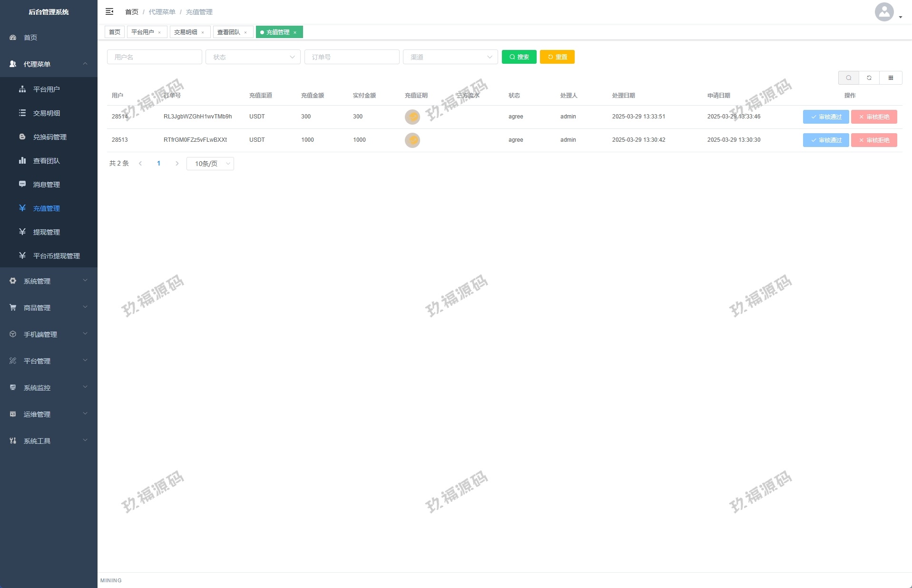Open the 状态 dropdown filter
The image size is (912, 588).
pos(253,57)
